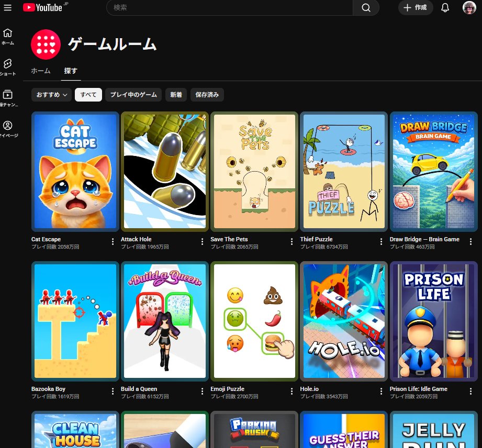
Task: Open the account avatar menu
Action: [469, 8]
